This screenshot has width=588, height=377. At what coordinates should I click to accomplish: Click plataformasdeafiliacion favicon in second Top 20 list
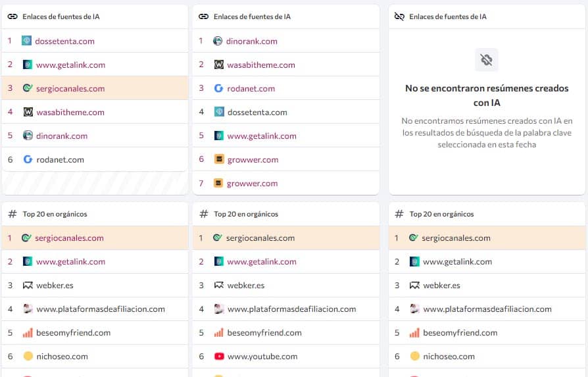[219, 309]
